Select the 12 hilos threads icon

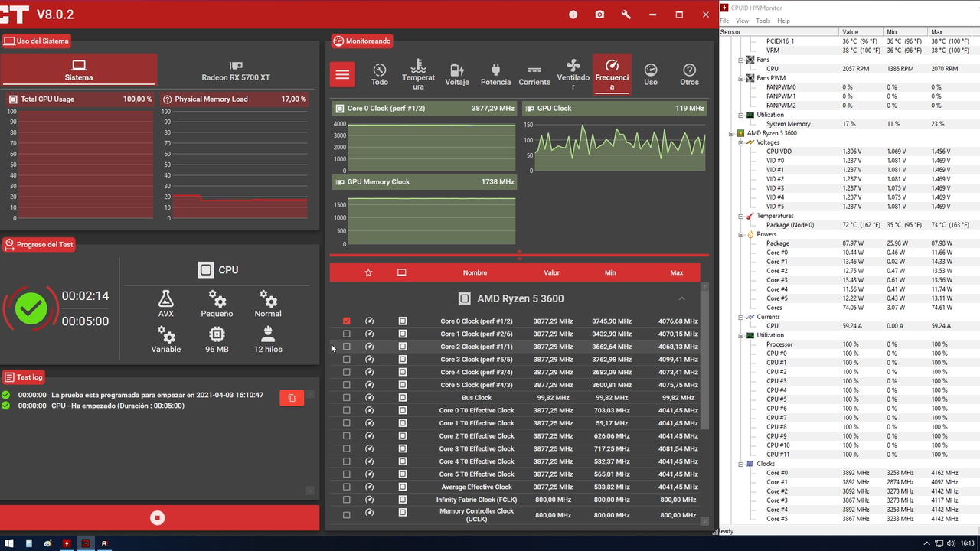[x=268, y=334]
